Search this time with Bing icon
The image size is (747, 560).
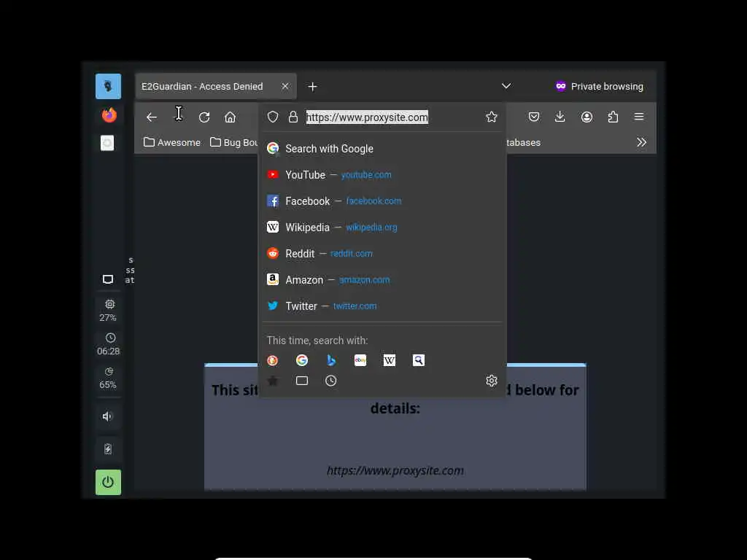tap(331, 360)
